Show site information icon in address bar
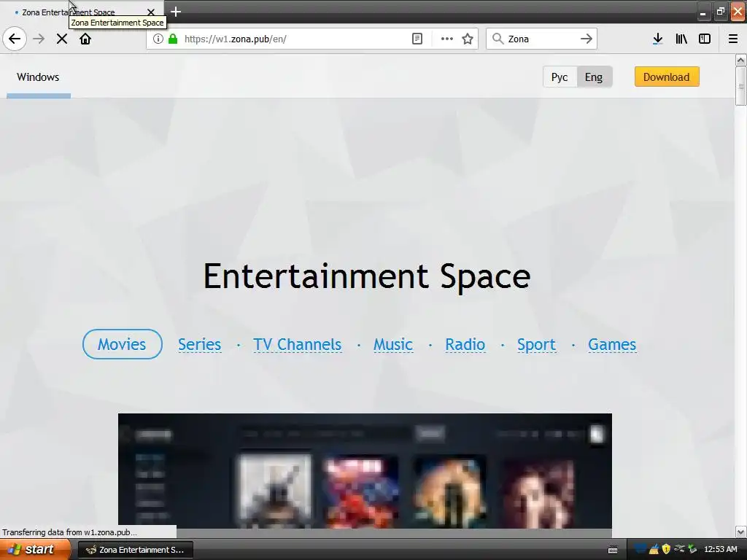This screenshot has width=747, height=560. (x=158, y=39)
